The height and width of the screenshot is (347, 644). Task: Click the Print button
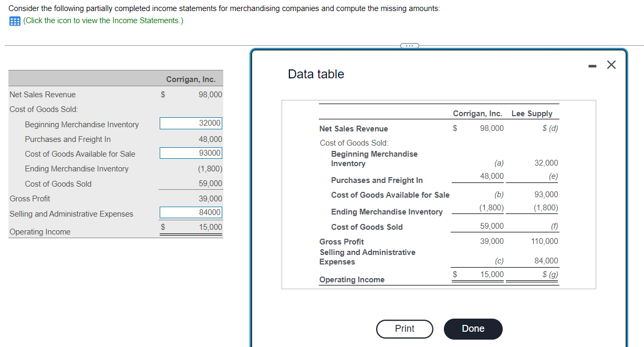point(404,329)
